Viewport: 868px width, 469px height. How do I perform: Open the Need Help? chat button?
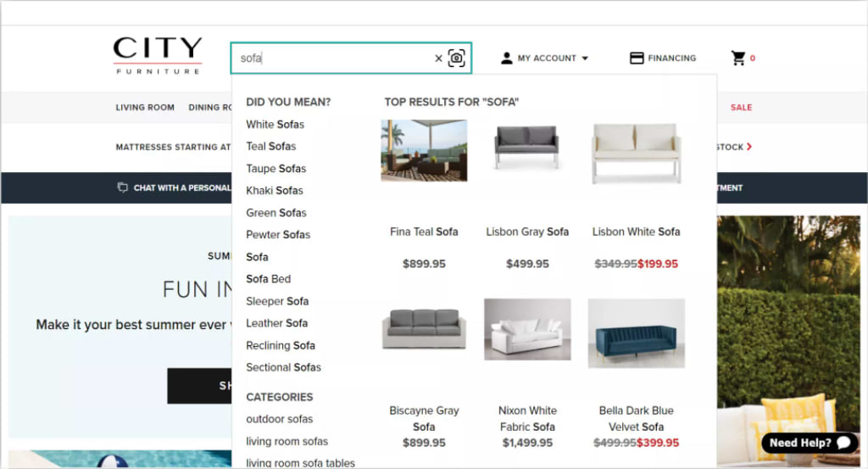[810, 443]
